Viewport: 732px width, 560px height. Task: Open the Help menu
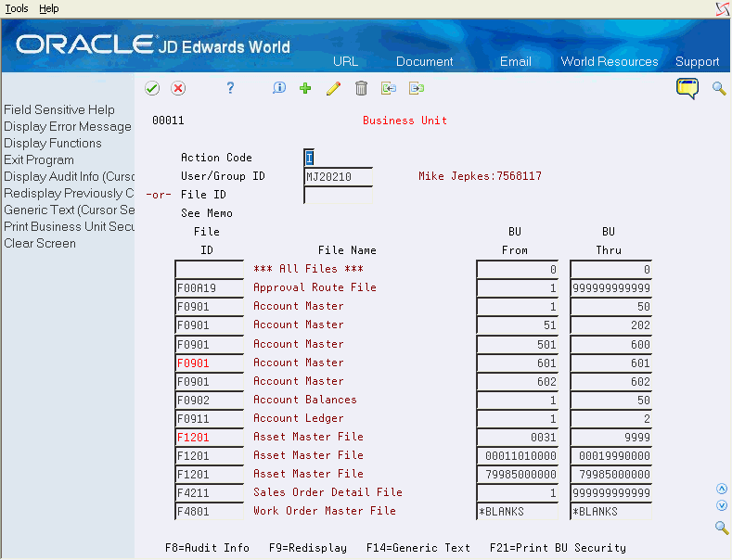coord(49,8)
